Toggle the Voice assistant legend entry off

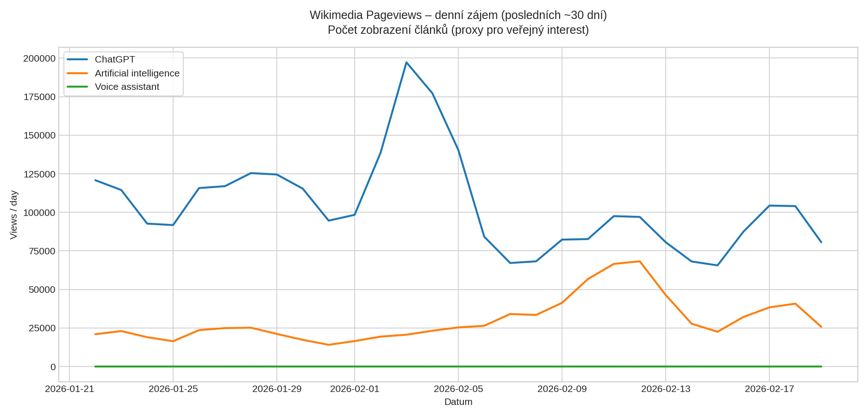point(127,87)
